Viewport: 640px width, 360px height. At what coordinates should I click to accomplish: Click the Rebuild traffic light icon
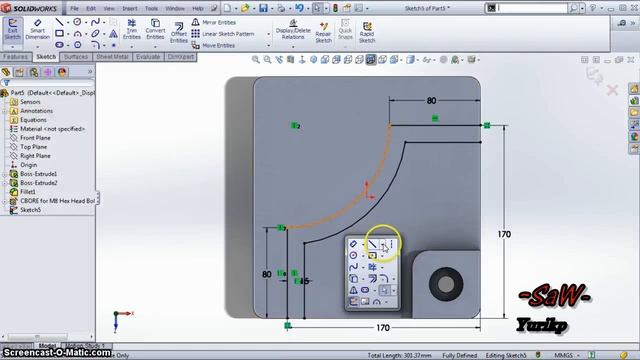(335, 8)
